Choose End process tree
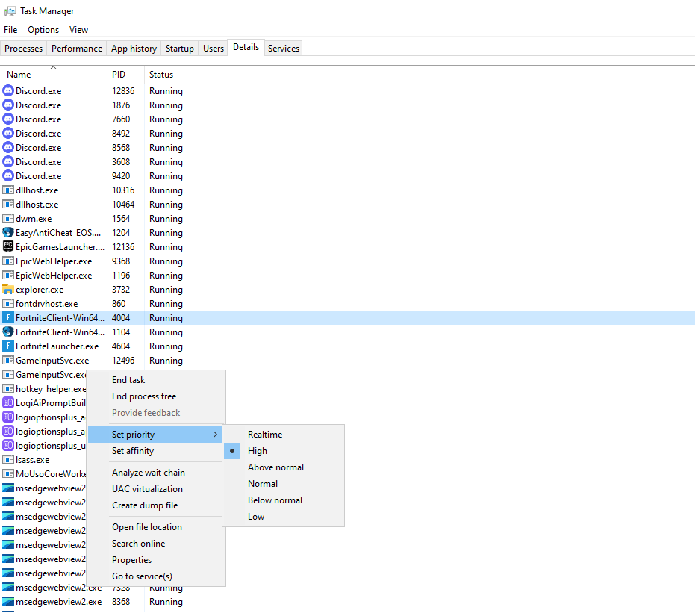 click(x=157, y=396)
